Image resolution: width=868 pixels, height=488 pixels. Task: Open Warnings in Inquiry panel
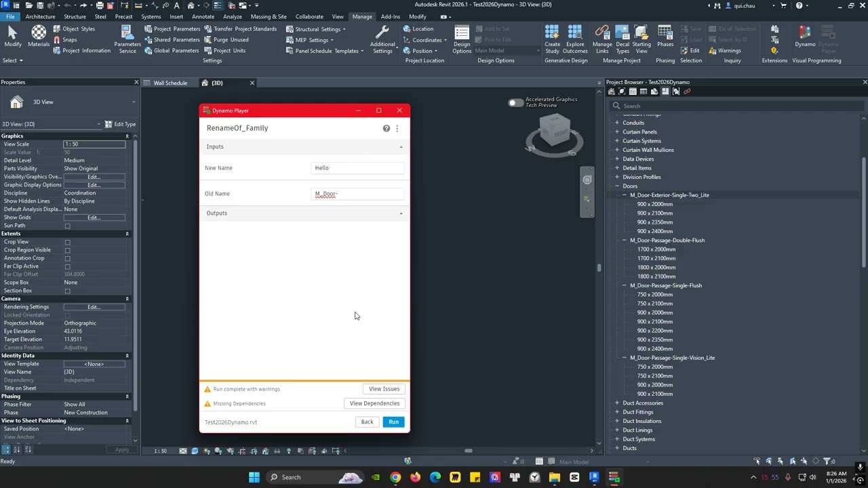[724, 51]
